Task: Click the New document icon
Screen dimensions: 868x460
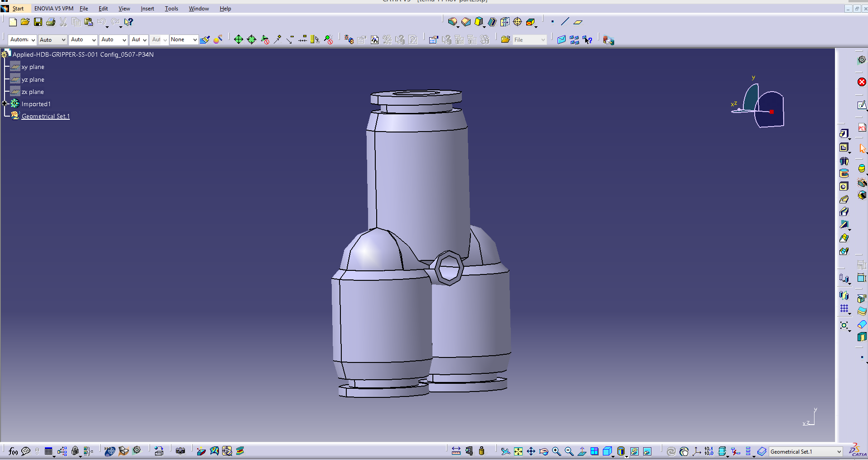Action: pyautogui.click(x=13, y=22)
